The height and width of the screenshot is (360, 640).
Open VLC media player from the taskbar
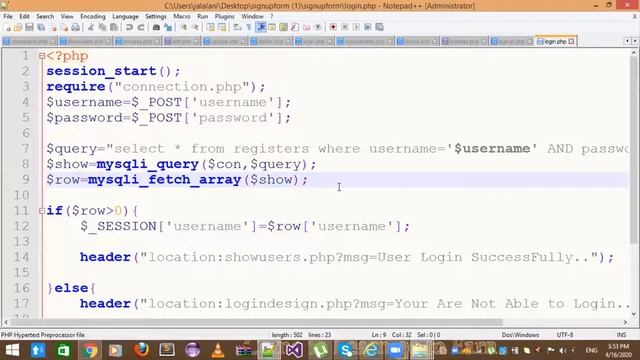click(218, 350)
